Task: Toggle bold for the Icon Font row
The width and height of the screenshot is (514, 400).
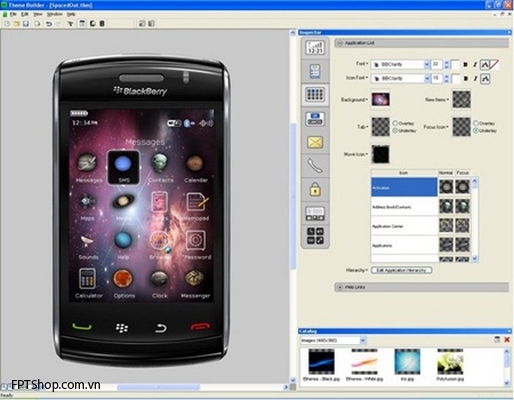Action: pyautogui.click(x=465, y=79)
